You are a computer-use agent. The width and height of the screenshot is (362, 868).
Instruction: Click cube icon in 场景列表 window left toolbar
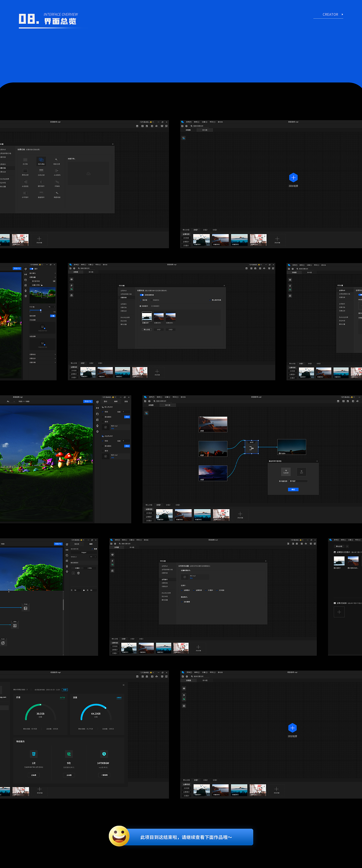(71, 279)
